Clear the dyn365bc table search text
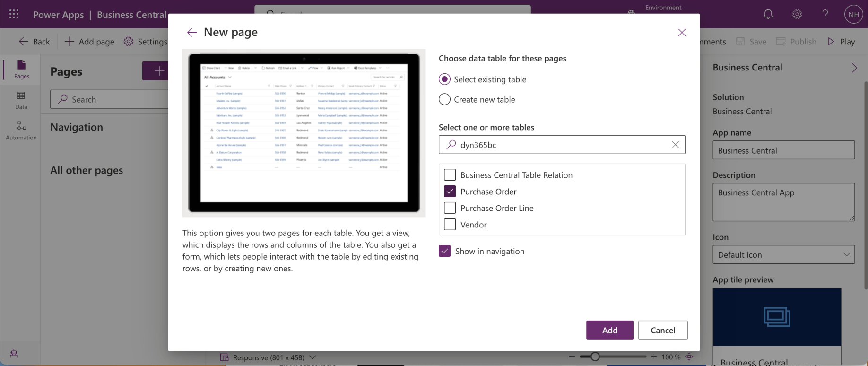868x366 pixels. (x=675, y=145)
